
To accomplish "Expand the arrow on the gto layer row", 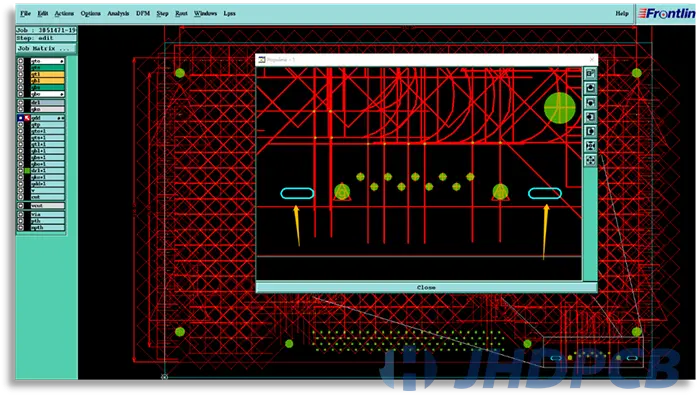I will 62,61.
